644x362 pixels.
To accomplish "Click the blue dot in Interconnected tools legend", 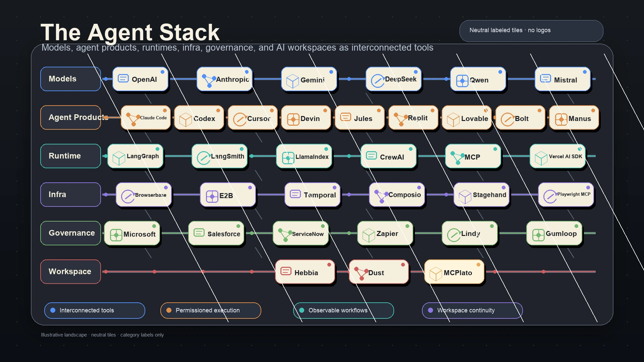I will (x=53, y=310).
